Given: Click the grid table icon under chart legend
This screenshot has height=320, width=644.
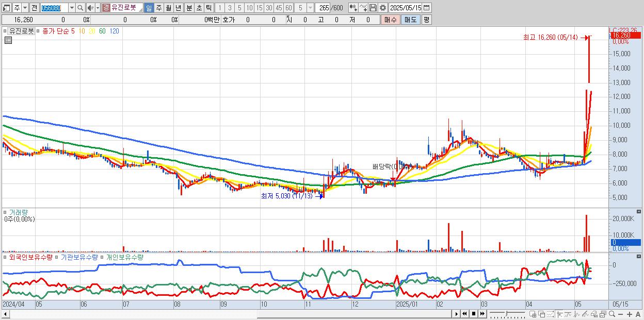Looking at the screenshot, I should tap(8, 40).
